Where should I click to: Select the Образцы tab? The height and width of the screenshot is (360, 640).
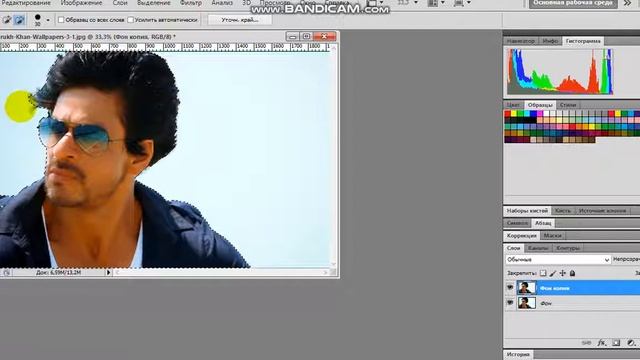point(540,105)
